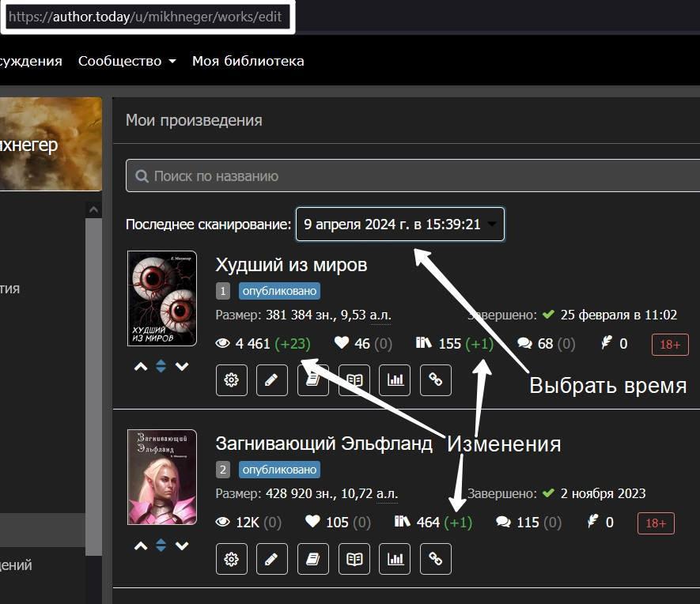The width and height of the screenshot is (700, 604).
Task: Open reader book icon for Худший из миров
Action: pyautogui.click(x=354, y=380)
